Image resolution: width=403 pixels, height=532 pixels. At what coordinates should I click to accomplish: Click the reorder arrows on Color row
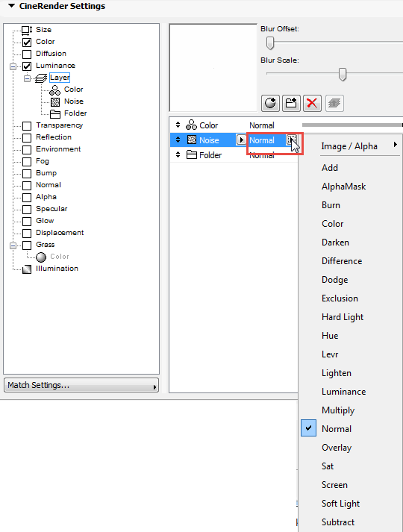(178, 125)
